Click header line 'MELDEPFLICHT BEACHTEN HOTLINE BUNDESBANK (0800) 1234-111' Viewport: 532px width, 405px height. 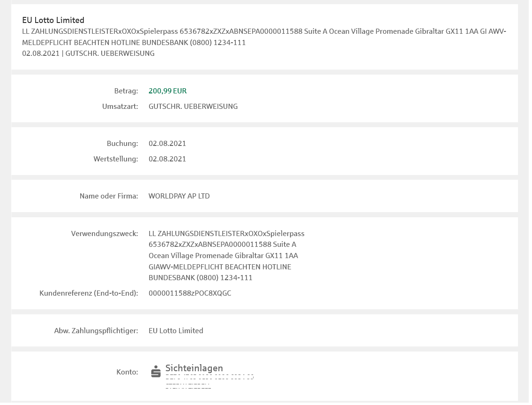[134, 42]
